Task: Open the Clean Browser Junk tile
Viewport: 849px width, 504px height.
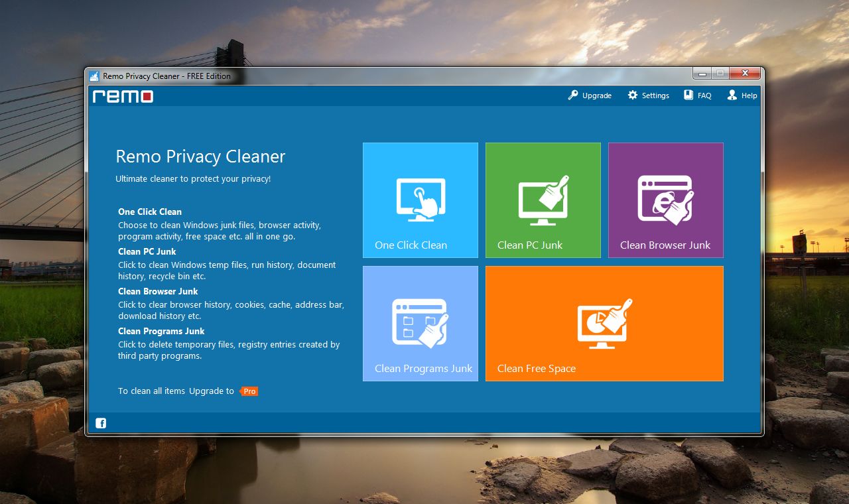Action: (x=666, y=200)
